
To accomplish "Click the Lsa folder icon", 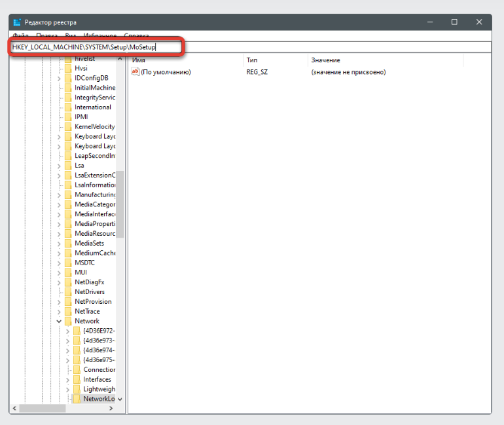I will (68, 166).
